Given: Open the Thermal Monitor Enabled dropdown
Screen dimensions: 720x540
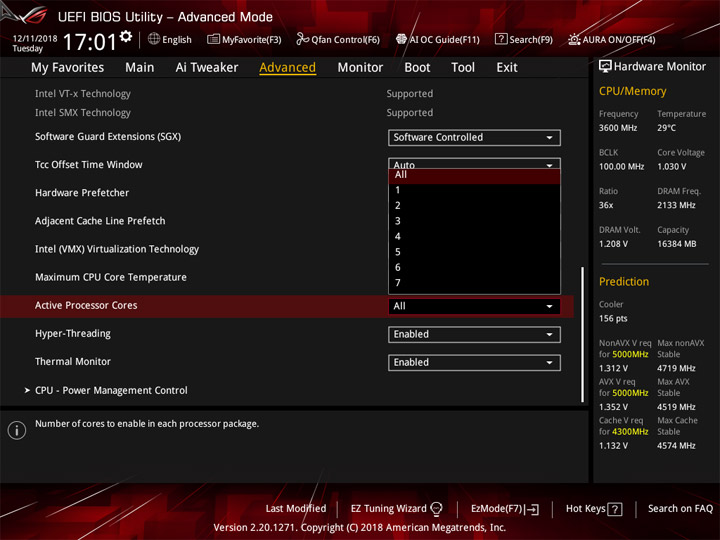Looking at the screenshot, I should point(474,362).
